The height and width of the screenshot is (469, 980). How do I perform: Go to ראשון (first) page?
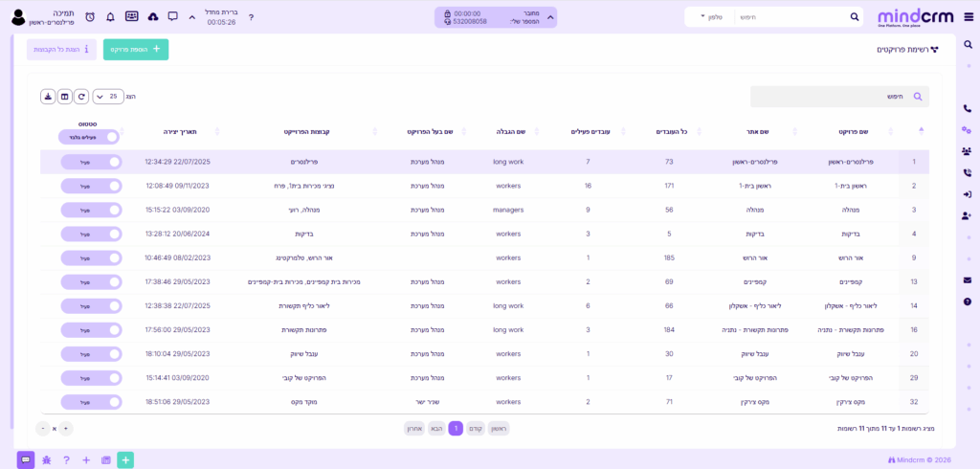pyautogui.click(x=498, y=429)
